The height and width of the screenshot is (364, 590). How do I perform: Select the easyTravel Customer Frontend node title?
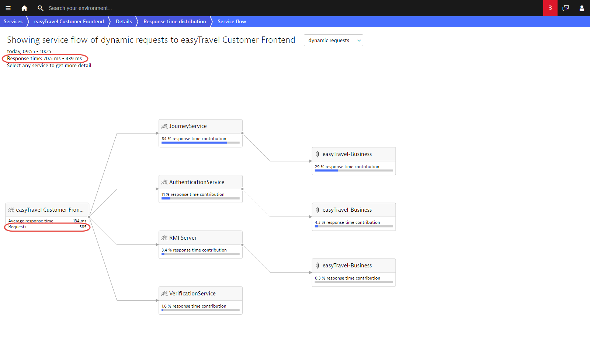(50, 210)
